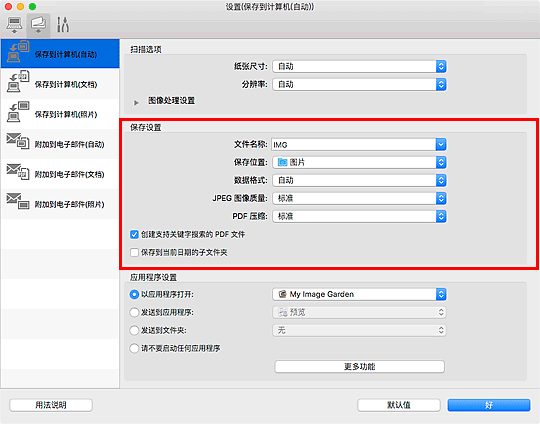The width and height of the screenshot is (540, 424).
Task: Click the disabled 无 folder dropdown
Action: [359, 330]
